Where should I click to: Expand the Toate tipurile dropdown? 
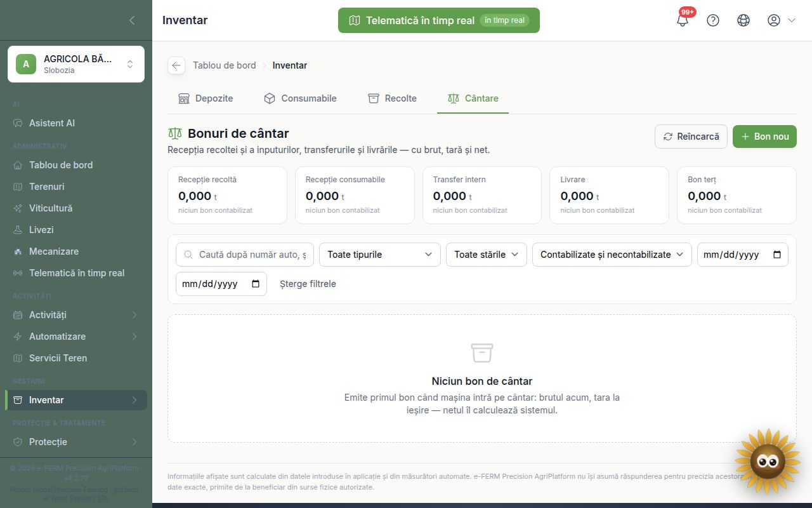coord(380,255)
